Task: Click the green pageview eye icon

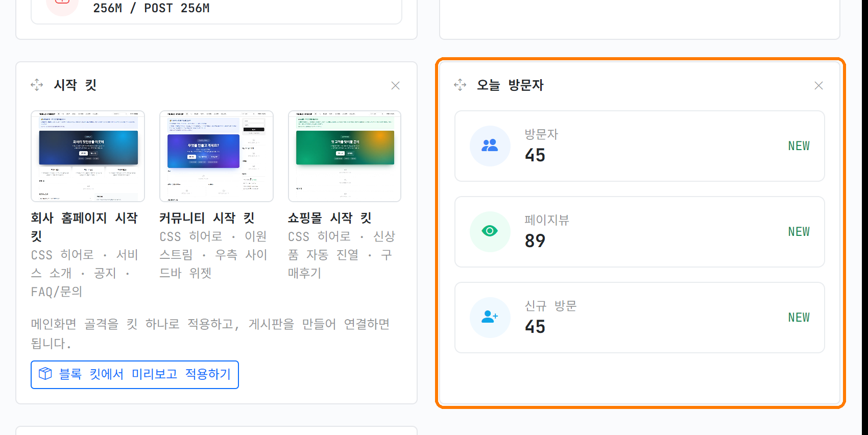Action: [490, 231]
